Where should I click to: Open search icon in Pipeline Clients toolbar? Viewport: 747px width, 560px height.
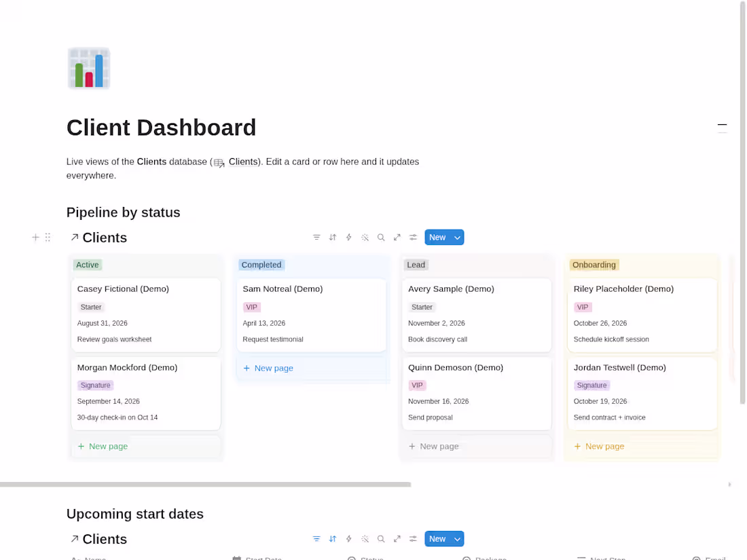click(x=381, y=237)
